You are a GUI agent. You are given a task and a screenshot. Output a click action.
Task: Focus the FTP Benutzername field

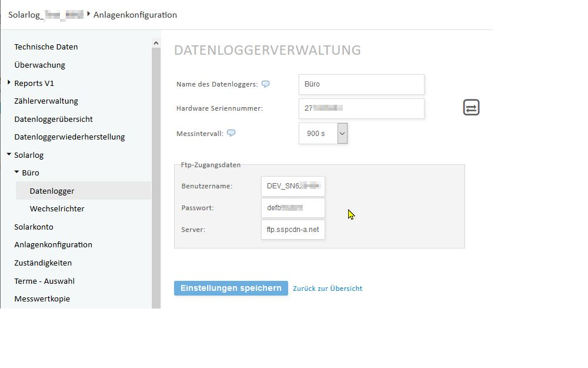tap(293, 186)
